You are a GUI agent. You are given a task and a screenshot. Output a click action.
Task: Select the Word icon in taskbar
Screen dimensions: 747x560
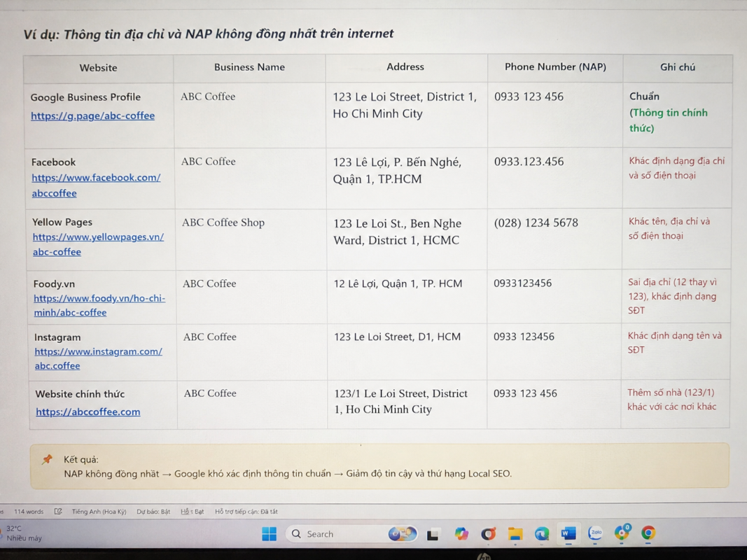point(568,534)
